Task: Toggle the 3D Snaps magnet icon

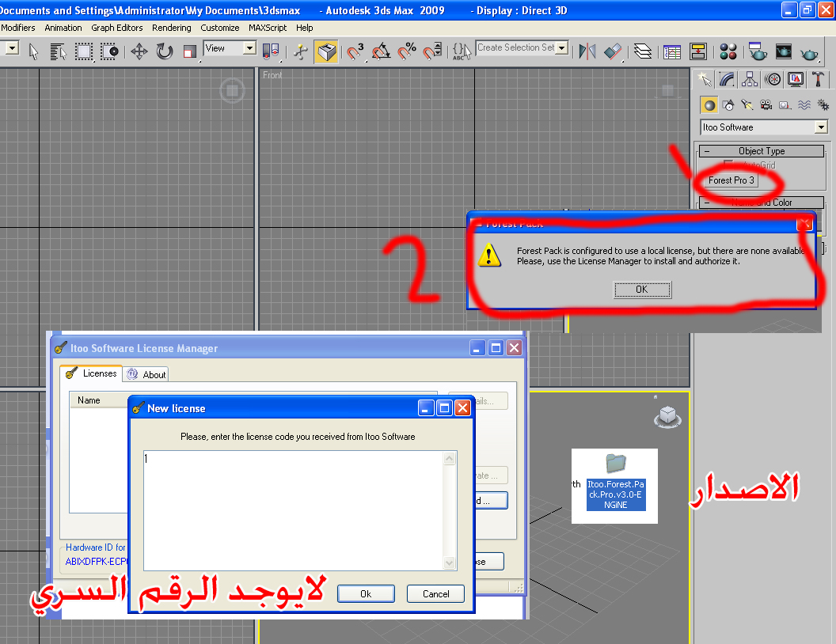Action: click(355, 51)
